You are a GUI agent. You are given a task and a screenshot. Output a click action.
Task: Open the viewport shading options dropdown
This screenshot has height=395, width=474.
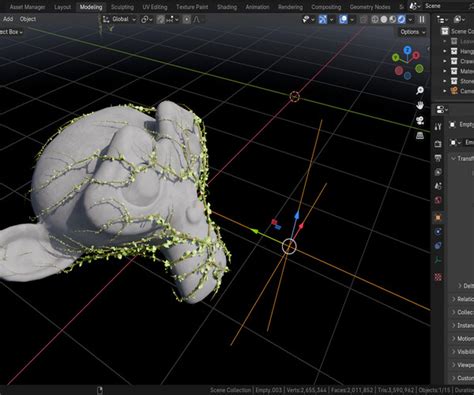click(x=410, y=20)
